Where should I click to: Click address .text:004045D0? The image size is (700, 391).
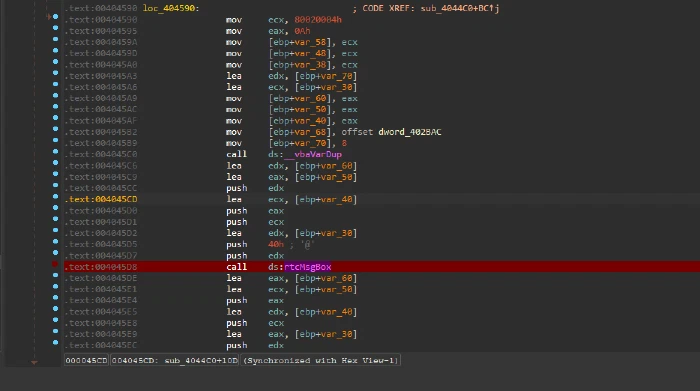pyautogui.click(x=101, y=211)
